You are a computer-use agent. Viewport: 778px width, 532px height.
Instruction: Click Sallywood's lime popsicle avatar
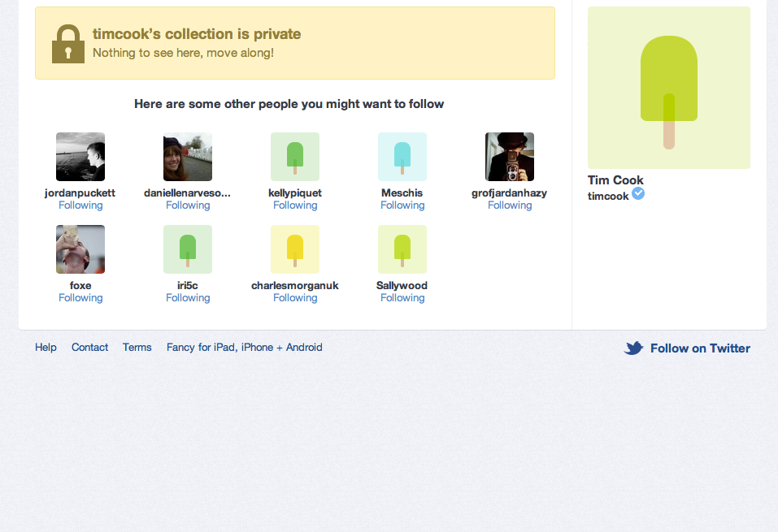point(402,249)
